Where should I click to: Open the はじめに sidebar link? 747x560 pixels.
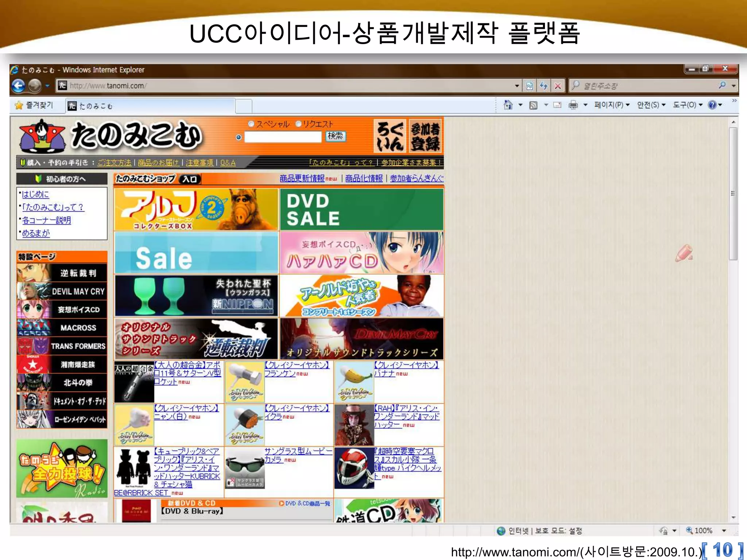pos(35,194)
